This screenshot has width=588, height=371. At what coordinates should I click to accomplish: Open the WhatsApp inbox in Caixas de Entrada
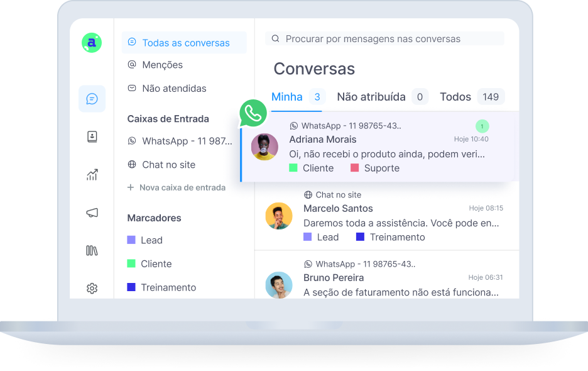(180, 141)
